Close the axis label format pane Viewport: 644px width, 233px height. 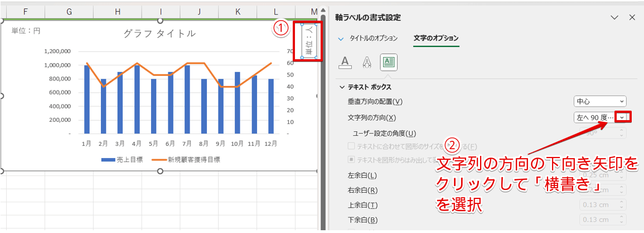(632, 17)
